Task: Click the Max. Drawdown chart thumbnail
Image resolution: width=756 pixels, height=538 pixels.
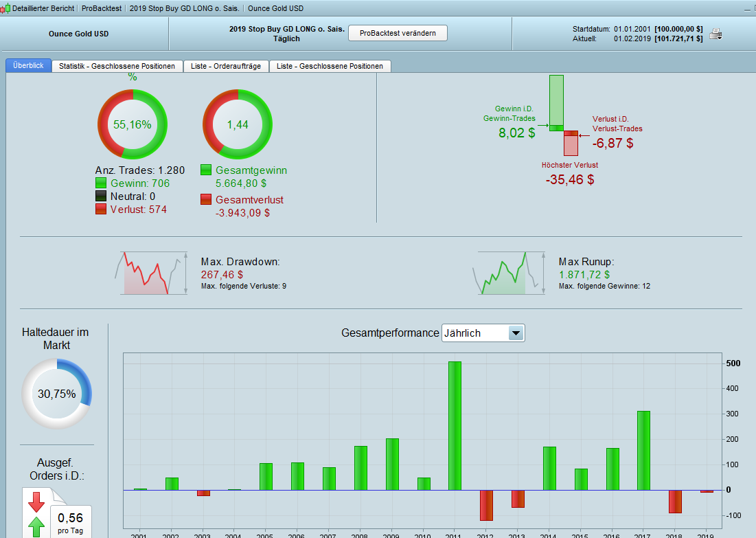Action: [x=151, y=273]
